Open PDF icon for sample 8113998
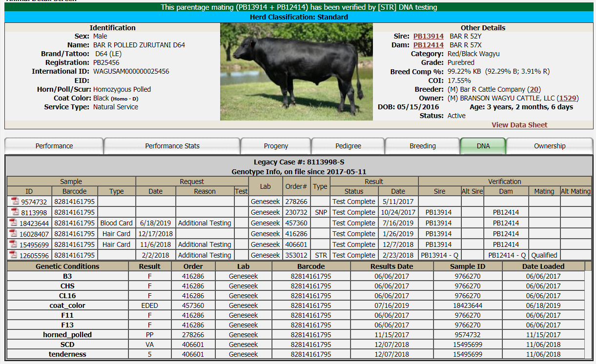Image resolution: width=596 pixels, height=364 pixels. [15, 212]
